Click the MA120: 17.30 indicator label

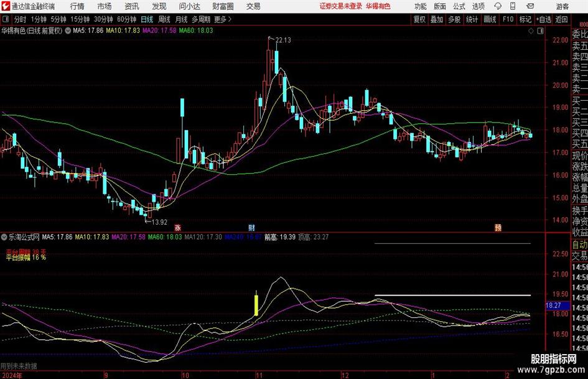pos(203,237)
